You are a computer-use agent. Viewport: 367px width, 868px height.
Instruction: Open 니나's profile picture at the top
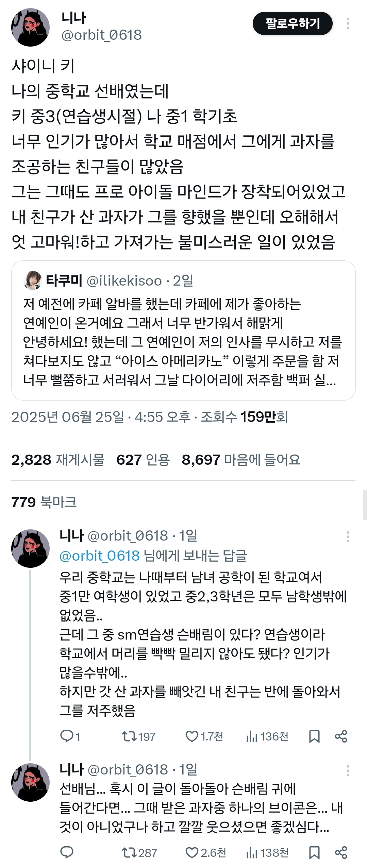click(30, 27)
